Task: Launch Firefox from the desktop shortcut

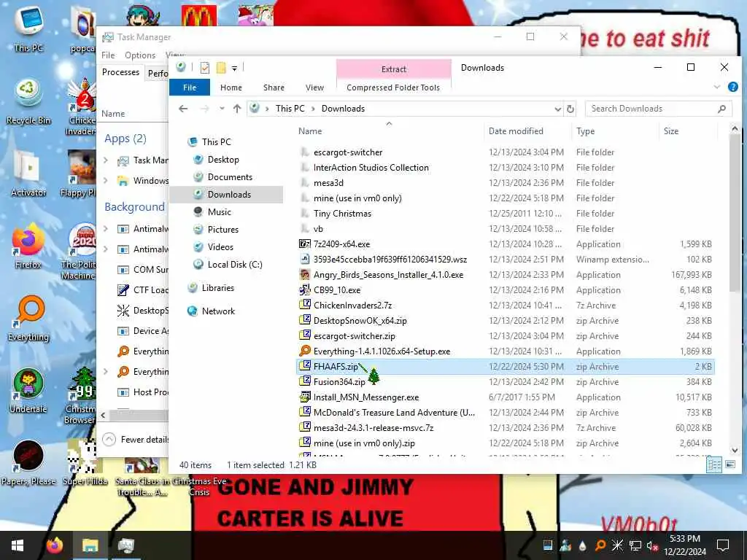Action: (28, 248)
